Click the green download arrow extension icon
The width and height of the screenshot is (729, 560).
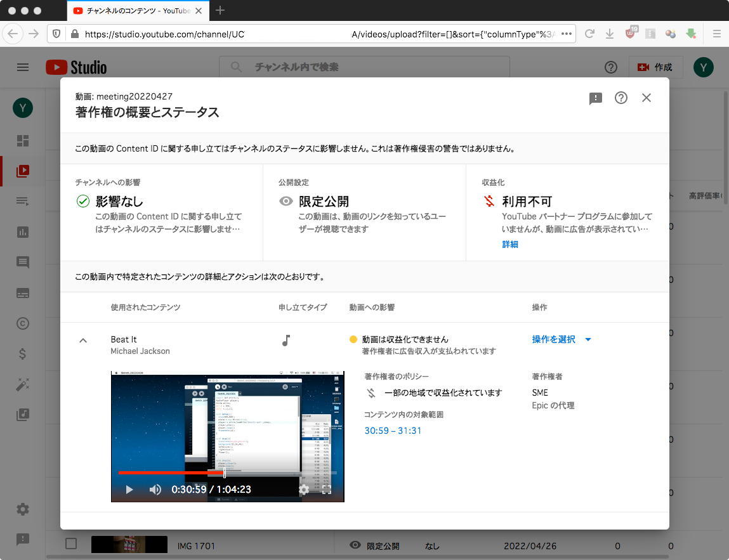(691, 34)
